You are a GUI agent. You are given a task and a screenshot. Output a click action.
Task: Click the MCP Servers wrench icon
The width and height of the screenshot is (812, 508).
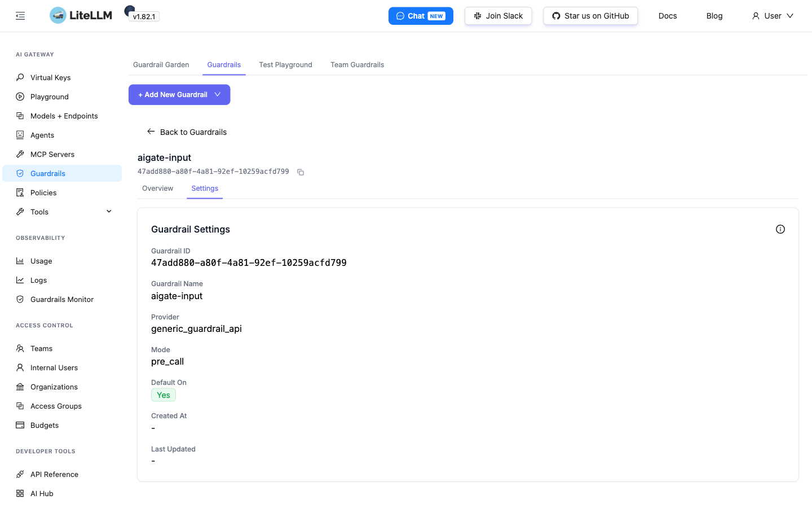pyautogui.click(x=20, y=154)
